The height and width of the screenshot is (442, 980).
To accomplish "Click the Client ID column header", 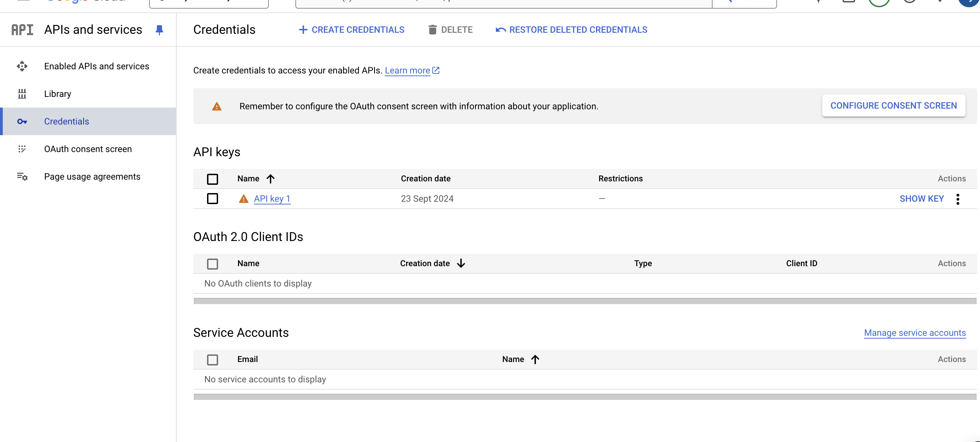I will (802, 263).
